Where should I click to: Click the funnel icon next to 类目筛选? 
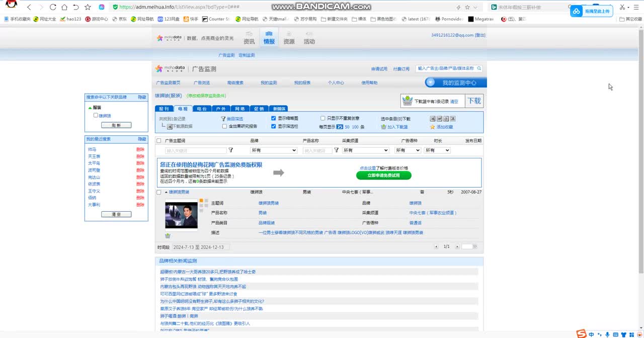tap(223, 119)
